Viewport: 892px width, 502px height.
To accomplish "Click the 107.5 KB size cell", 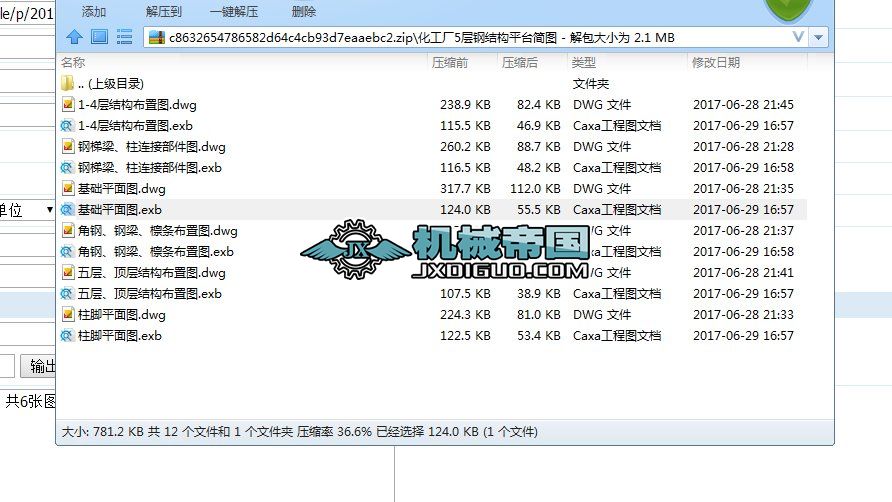I will [465, 294].
